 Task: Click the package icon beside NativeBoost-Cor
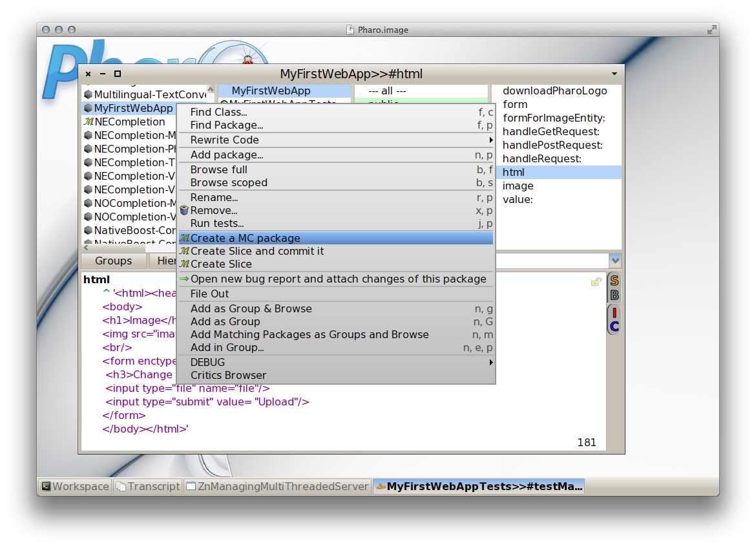coord(89,231)
